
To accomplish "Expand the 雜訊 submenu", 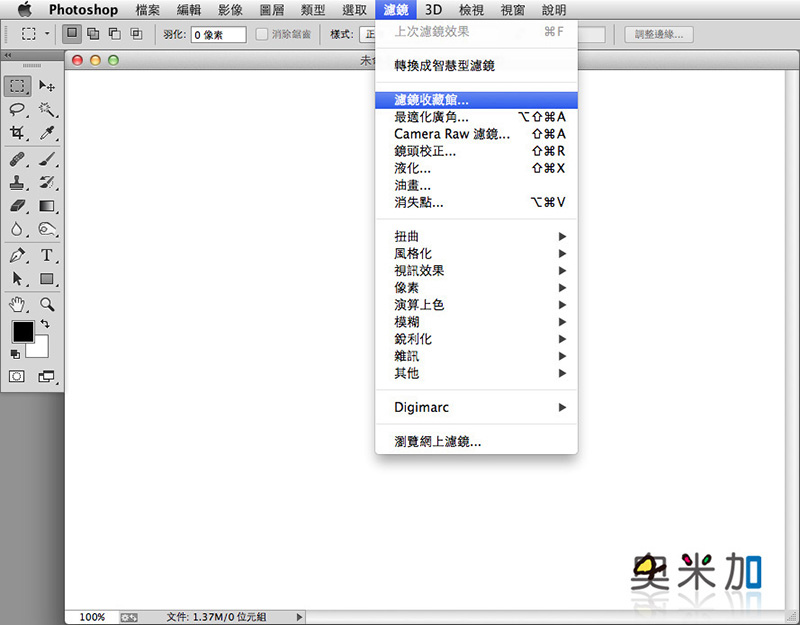I will 477,356.
